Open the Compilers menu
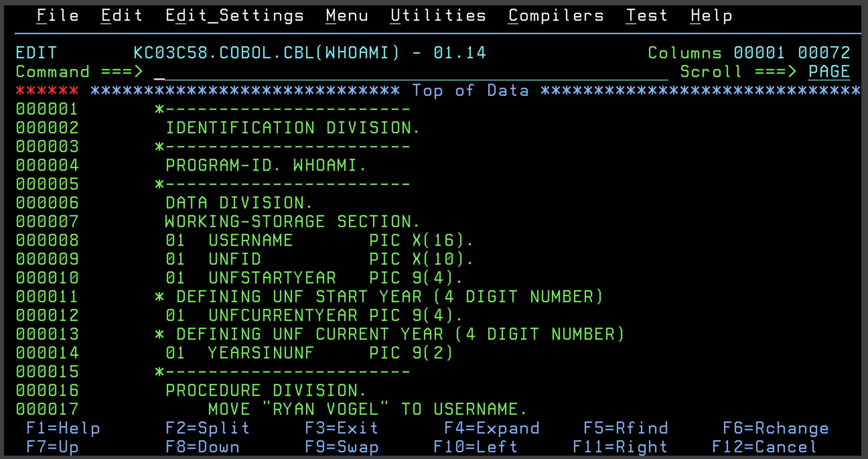 point(556,15)
